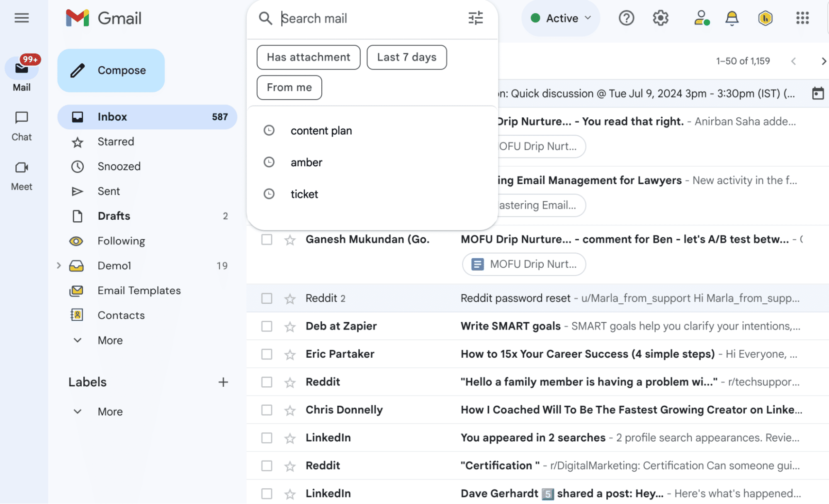Select the From me search filter

pos(289,87)
